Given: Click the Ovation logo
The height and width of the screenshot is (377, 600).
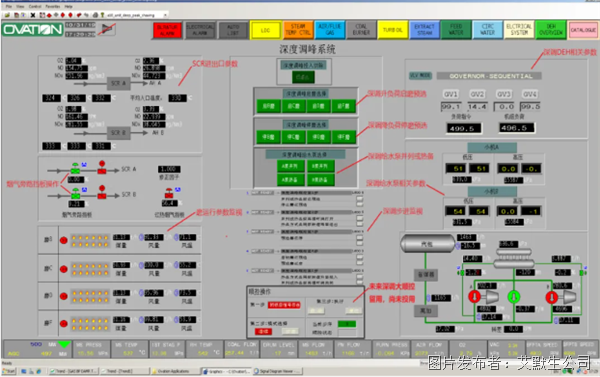Looking at the screenshot, I should 33,29.
